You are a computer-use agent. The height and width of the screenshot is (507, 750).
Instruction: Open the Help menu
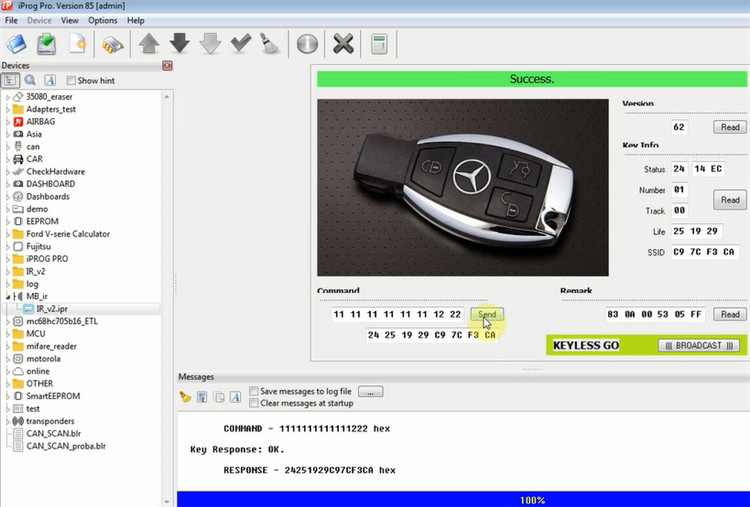click(135, 21)
